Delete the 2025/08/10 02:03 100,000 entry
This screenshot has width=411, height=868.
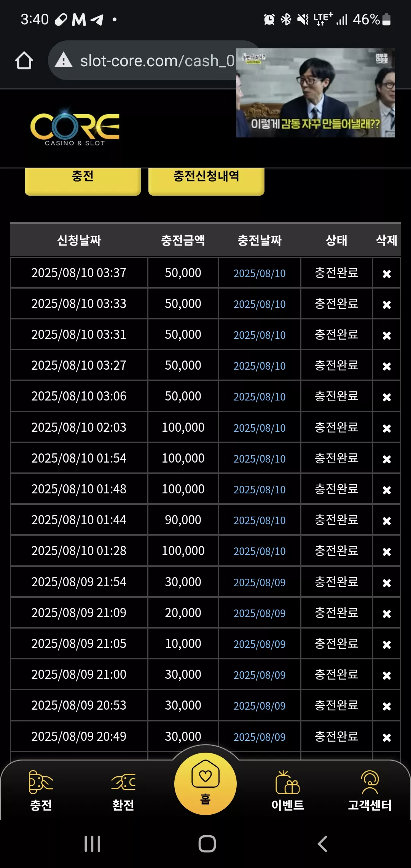point(387,428)
